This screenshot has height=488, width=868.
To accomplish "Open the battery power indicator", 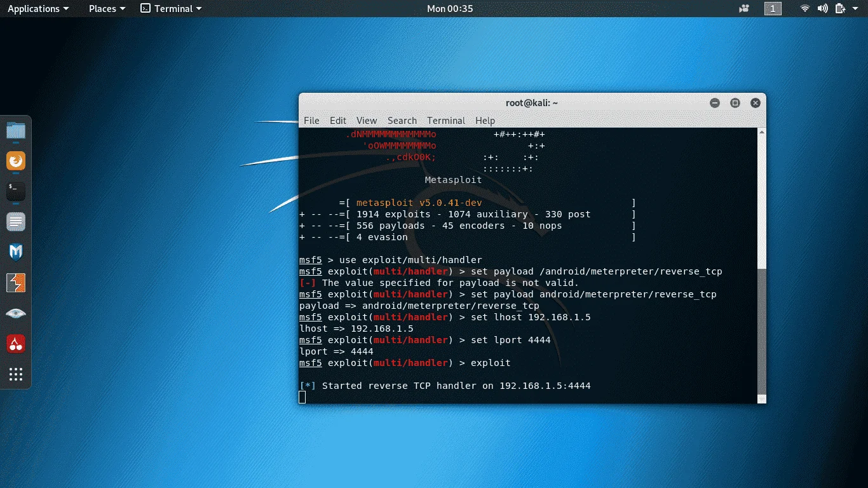I will tap(840, 9).
